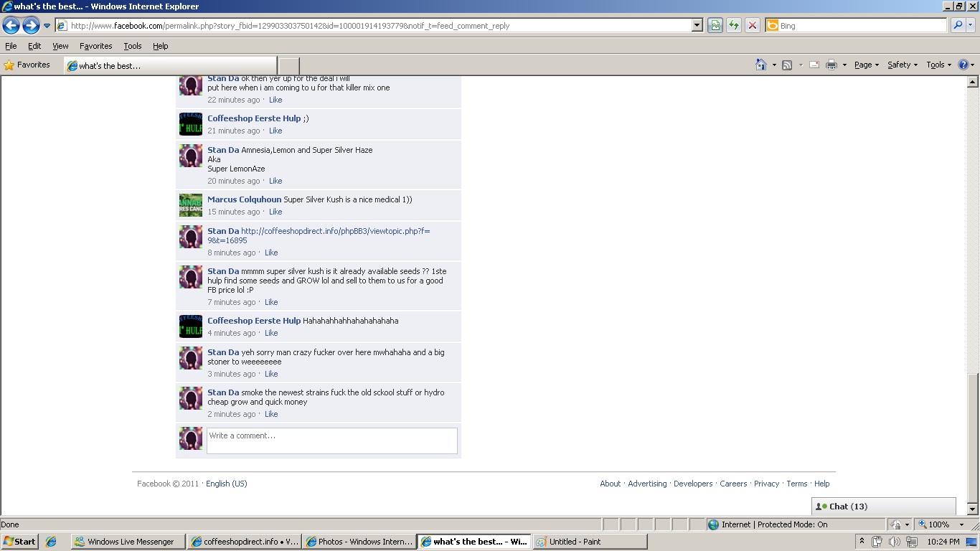This screenshot has width=980, height=551.
Task: Click the browser Back arrow button
Action: point(11,26)
